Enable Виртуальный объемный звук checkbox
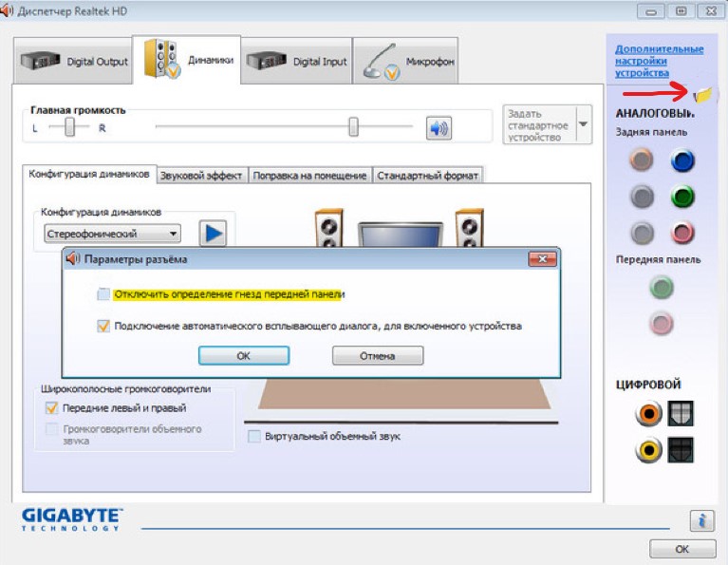 point(254,436)
